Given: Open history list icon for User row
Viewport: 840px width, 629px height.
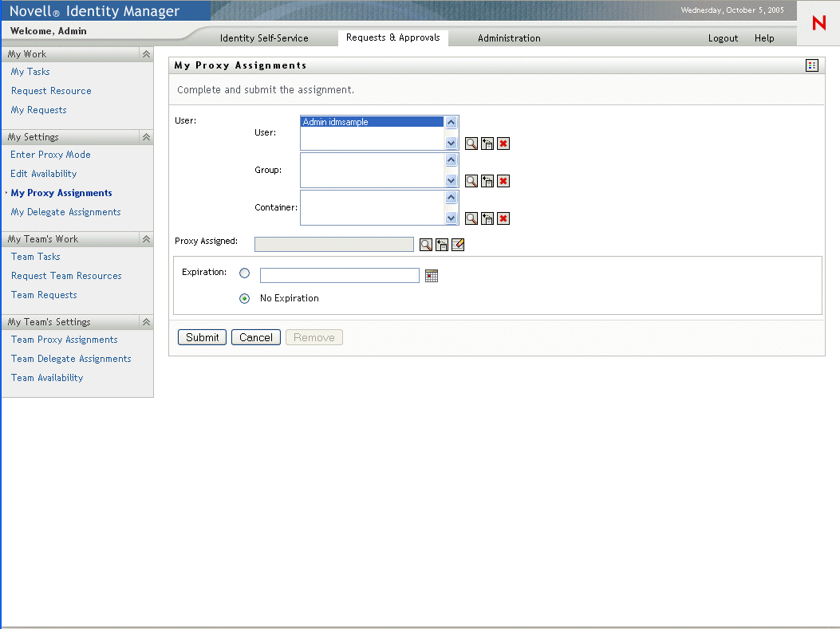Looking at the screenshot, I should [487, 143].
